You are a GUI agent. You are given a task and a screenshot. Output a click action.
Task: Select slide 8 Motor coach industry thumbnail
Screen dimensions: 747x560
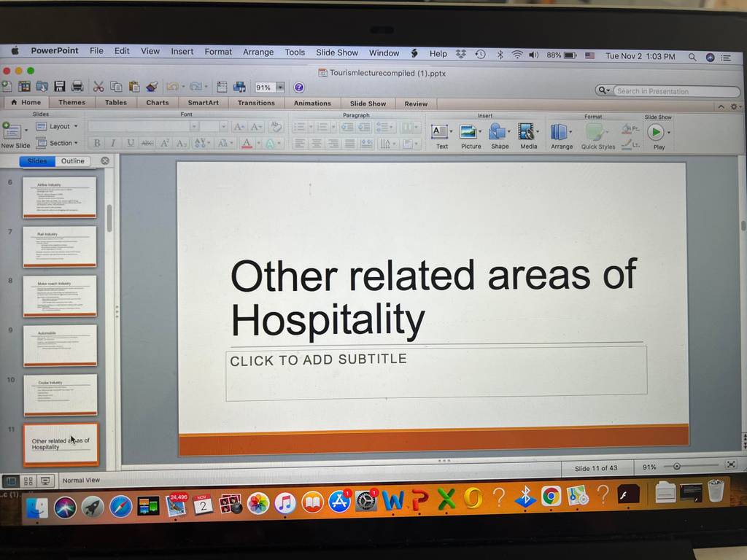click(x=60, y=296)
